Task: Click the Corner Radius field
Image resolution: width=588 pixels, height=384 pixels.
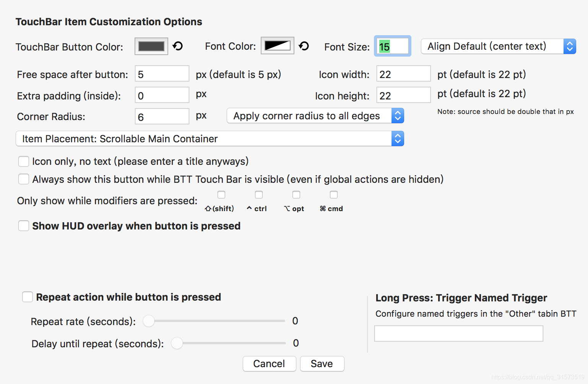Action: click(162, 116)
